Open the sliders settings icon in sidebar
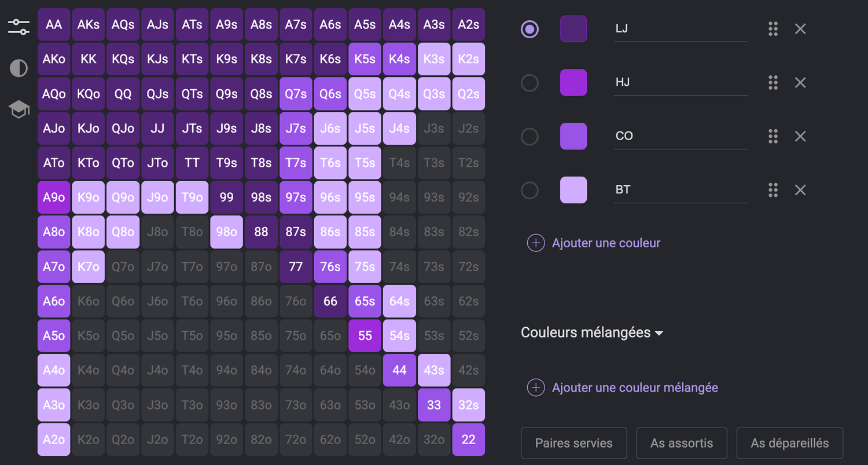Viewport: 868px width, 465px height. coord(19,27)
